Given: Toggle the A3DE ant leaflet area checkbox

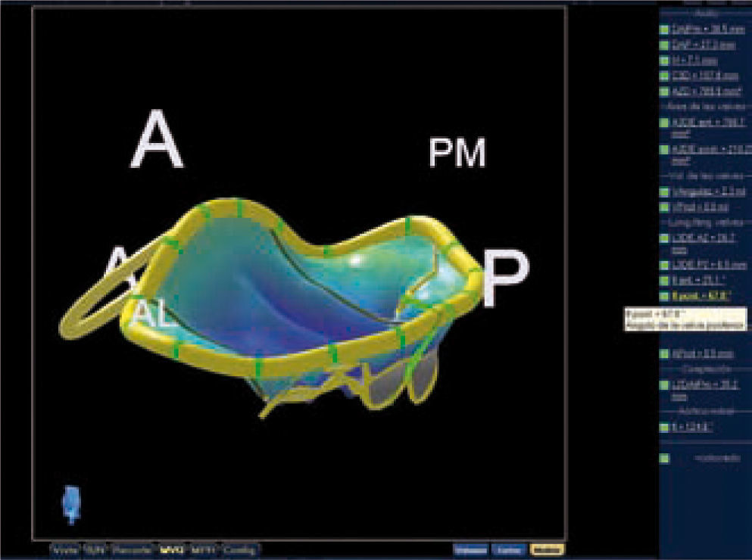Looking at the screenshot, I should [x=664, y=121].
